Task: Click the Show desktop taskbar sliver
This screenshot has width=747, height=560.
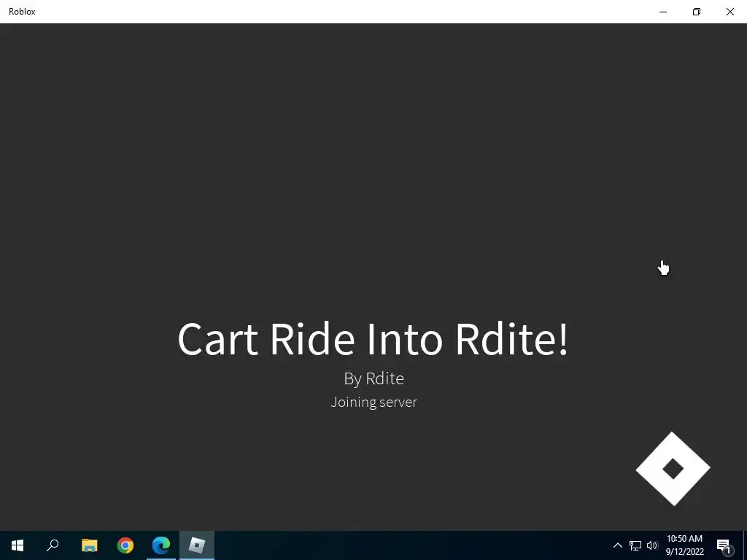Action: point(745,545)
